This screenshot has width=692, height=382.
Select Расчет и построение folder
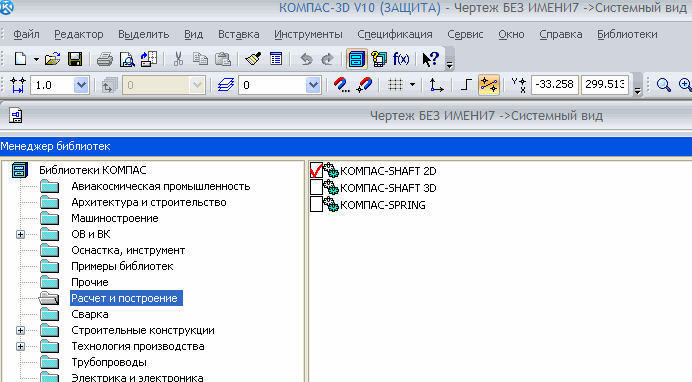pos(126,298)
